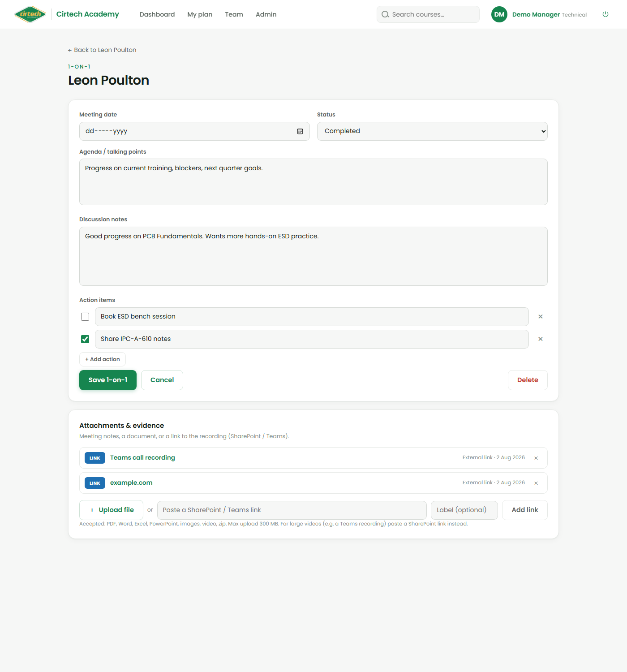Delete this 1-on-1 record

click(x=528, y=380)
